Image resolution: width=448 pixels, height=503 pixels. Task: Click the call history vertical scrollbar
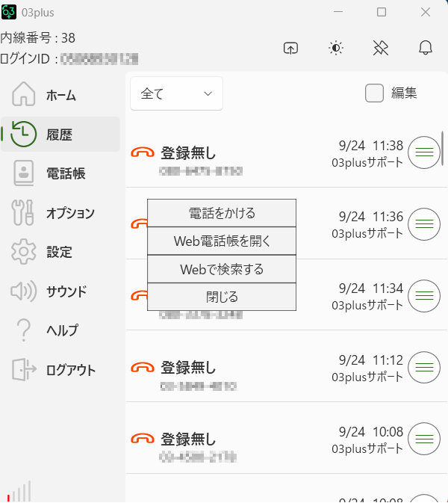pyautogui.click(x=443, y=146)
